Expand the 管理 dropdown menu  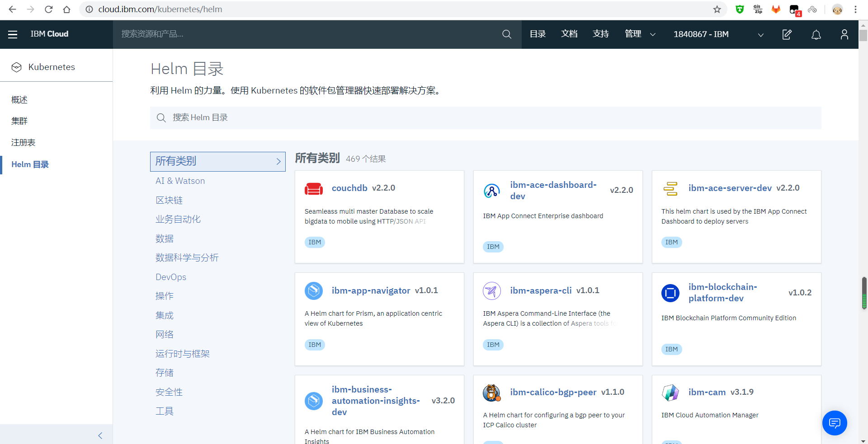pos(640,34)
